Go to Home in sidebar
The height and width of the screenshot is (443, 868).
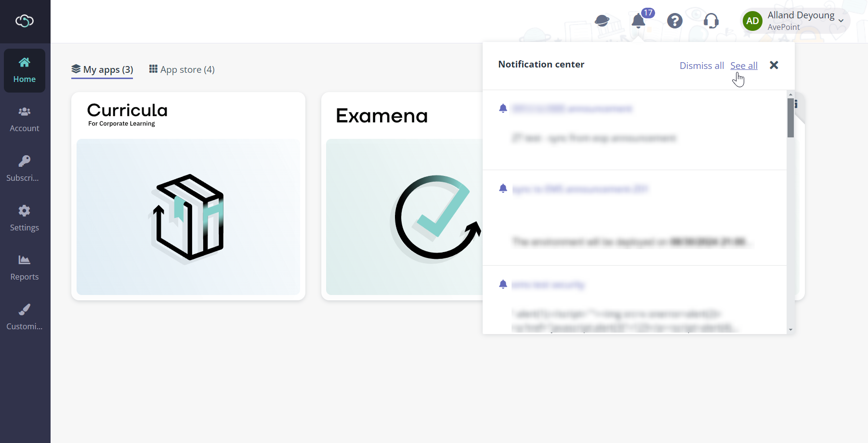25,70
